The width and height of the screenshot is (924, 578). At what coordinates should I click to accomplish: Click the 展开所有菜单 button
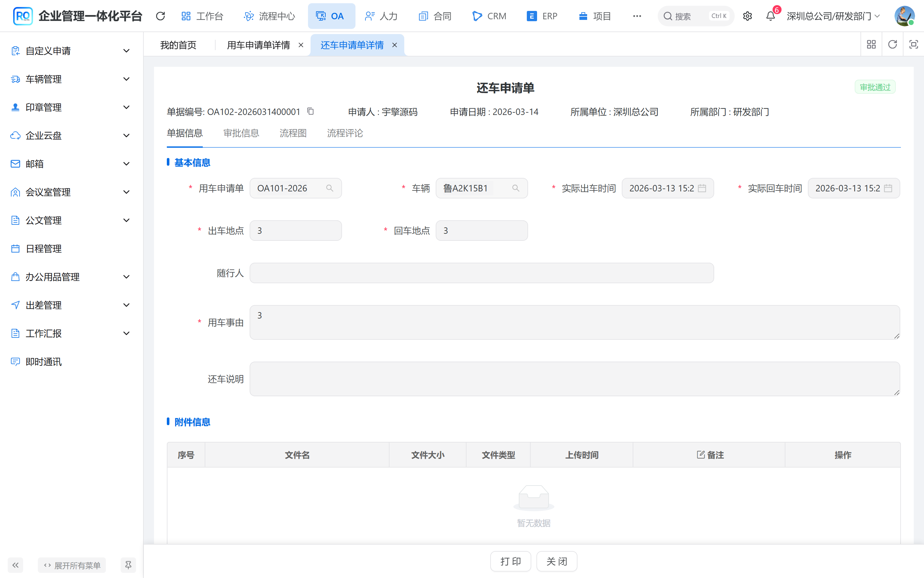(72, 565)
